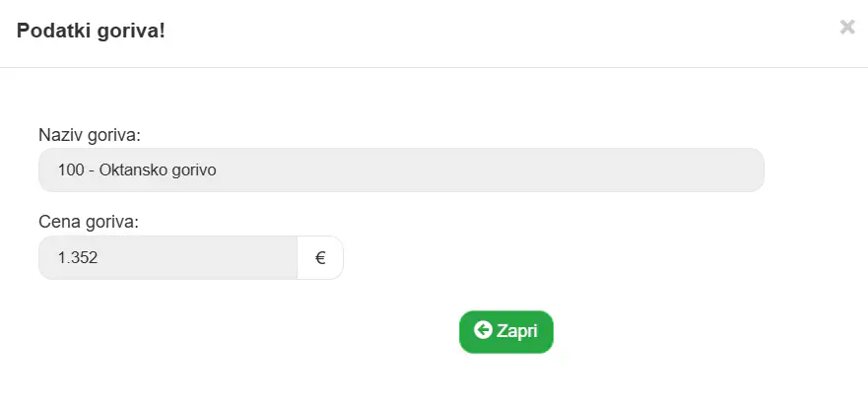The width and height of the screenshot is (868, 407).
Task: Select the green Zapri button
Action: [x=506, y=332]
